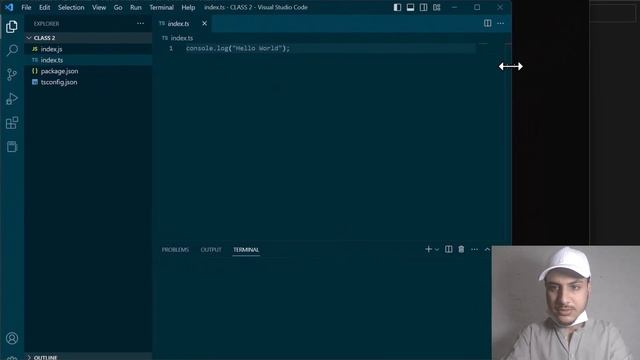Viewport: 640px width, 360px height.
Task: Open Explorer Views and More Actions ellipsis
Action: (x=140, y=24)
